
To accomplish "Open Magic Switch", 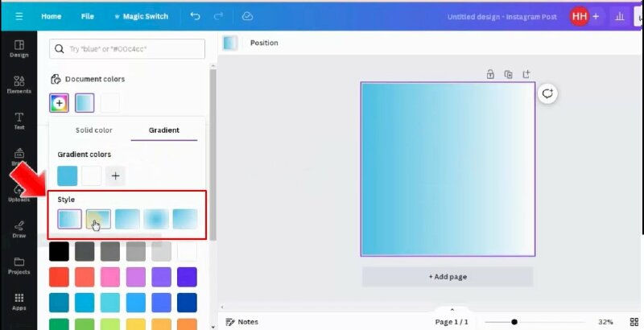I will tap(141, 16).
